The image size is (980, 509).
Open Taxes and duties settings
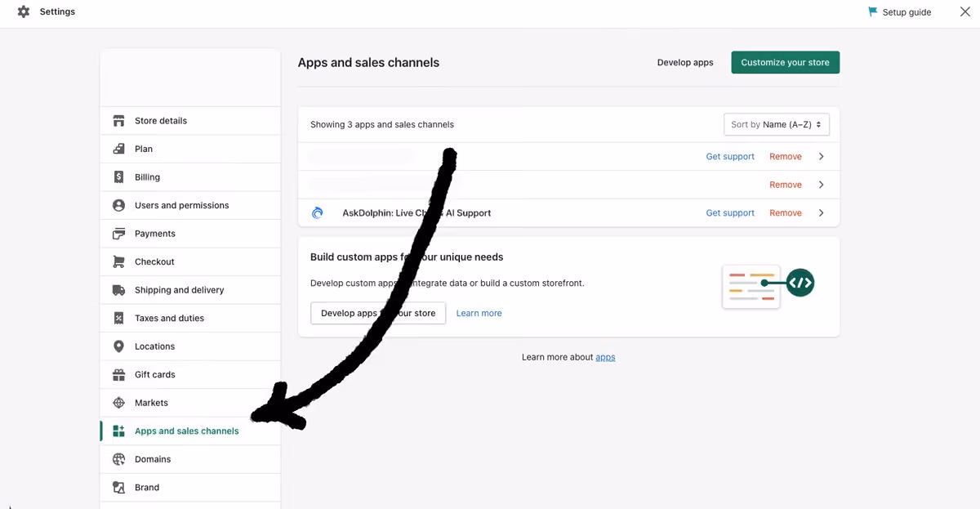(x=190, y=318)
